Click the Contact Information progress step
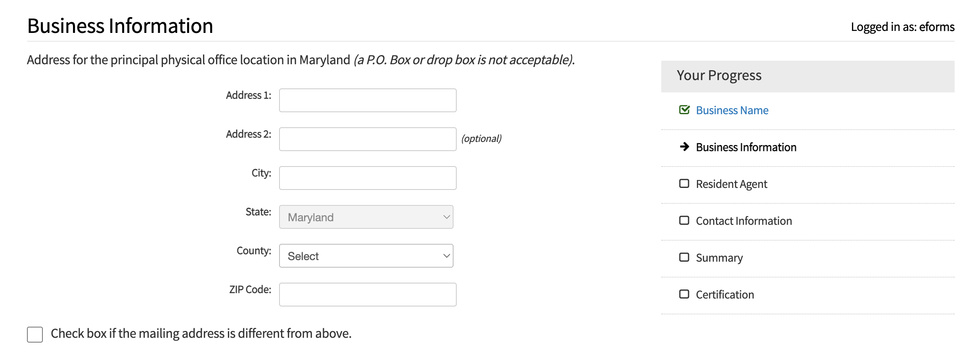980x360 pixels. [x=744, y=221]
